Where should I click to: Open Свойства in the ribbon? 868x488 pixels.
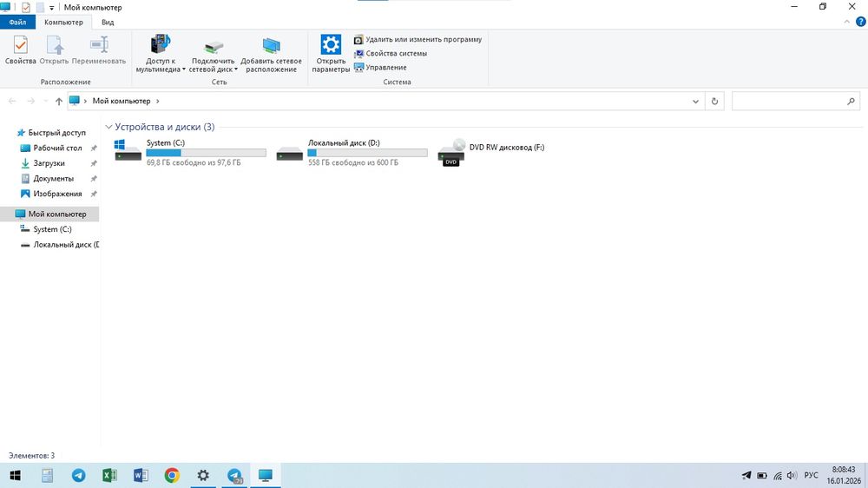pos(21,49)
